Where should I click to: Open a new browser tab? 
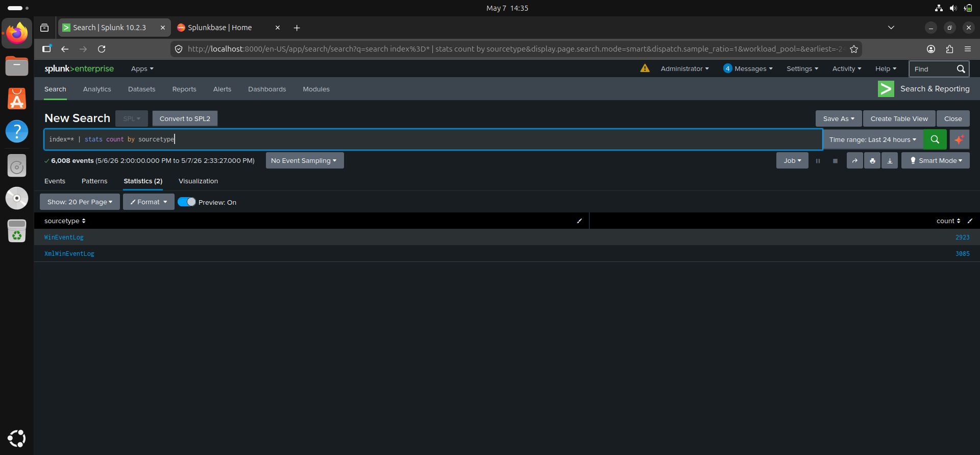coord(297,28)
